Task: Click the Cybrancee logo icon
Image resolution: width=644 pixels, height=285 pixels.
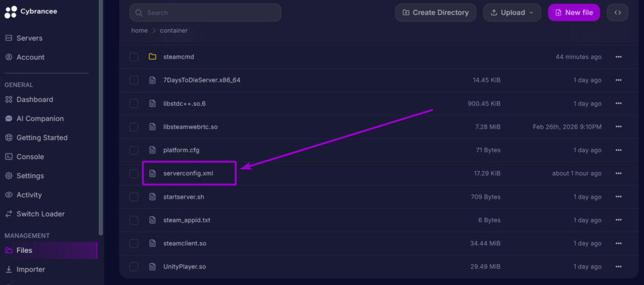Action: click(11, 12)
